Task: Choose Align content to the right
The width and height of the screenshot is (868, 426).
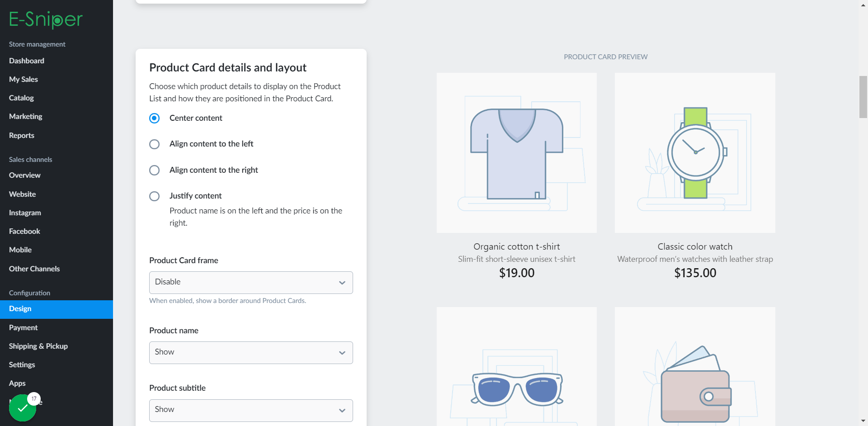Action: [154, 170]
